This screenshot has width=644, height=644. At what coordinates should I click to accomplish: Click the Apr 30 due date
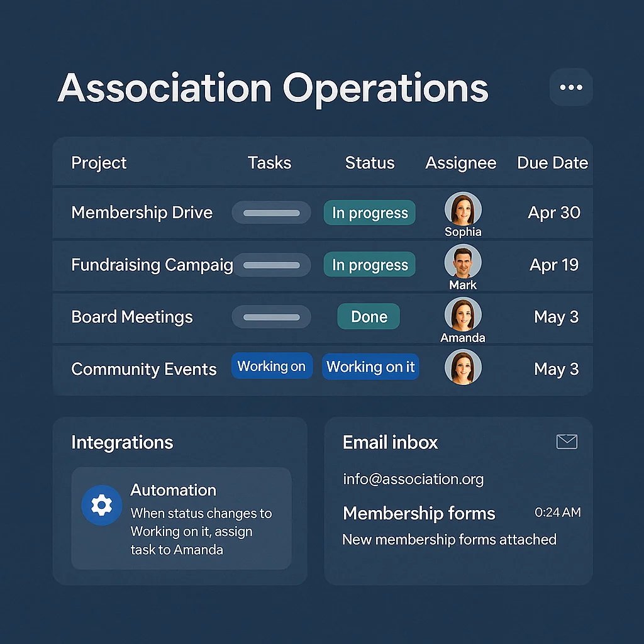(554, 213)
